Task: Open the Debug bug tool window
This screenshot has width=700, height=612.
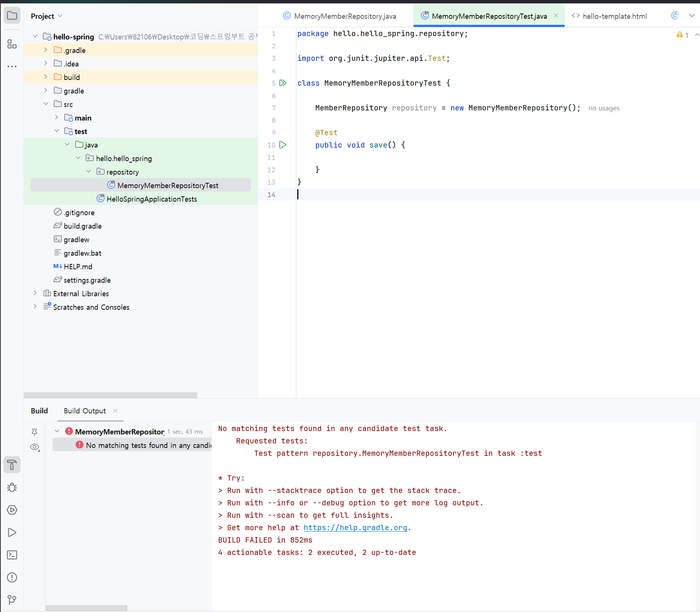Action: [12, 487]
